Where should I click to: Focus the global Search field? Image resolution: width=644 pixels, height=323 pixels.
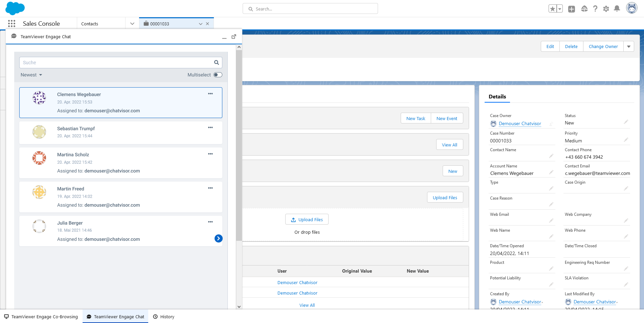(310, 9)
